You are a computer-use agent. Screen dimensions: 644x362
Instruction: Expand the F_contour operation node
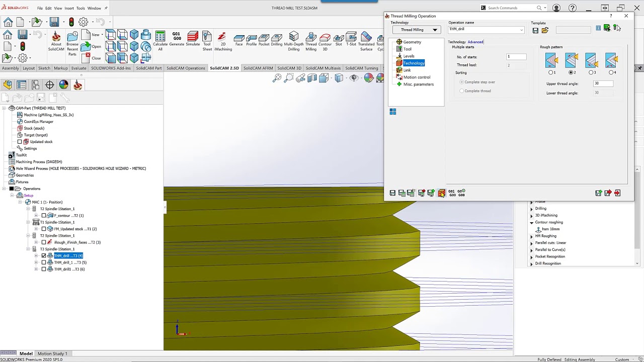click(x=36, y=216)
